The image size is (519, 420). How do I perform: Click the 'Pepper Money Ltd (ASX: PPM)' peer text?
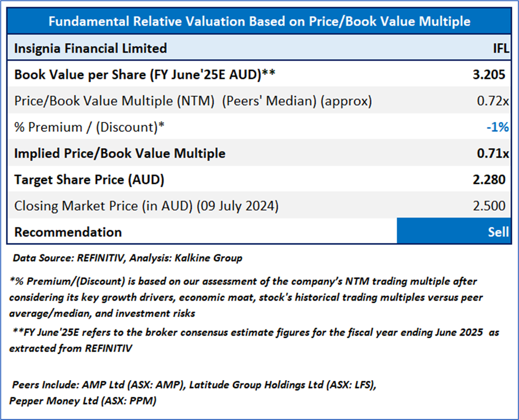[83, 401]
